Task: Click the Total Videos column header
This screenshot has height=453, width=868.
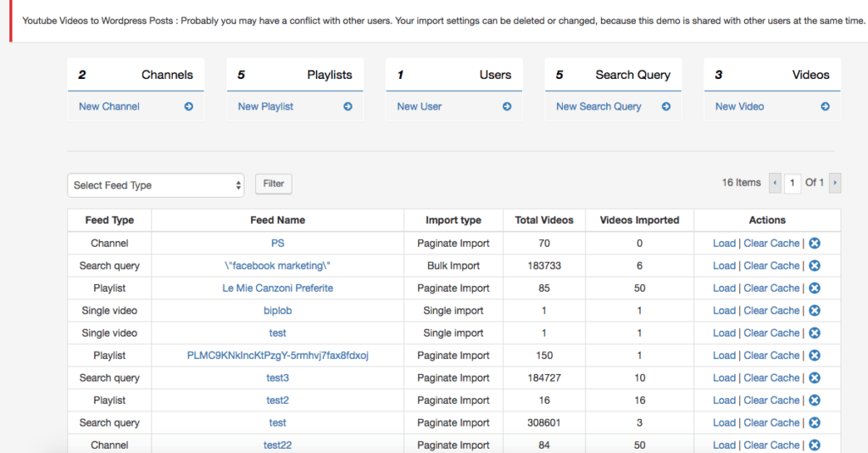Action: 544,220
